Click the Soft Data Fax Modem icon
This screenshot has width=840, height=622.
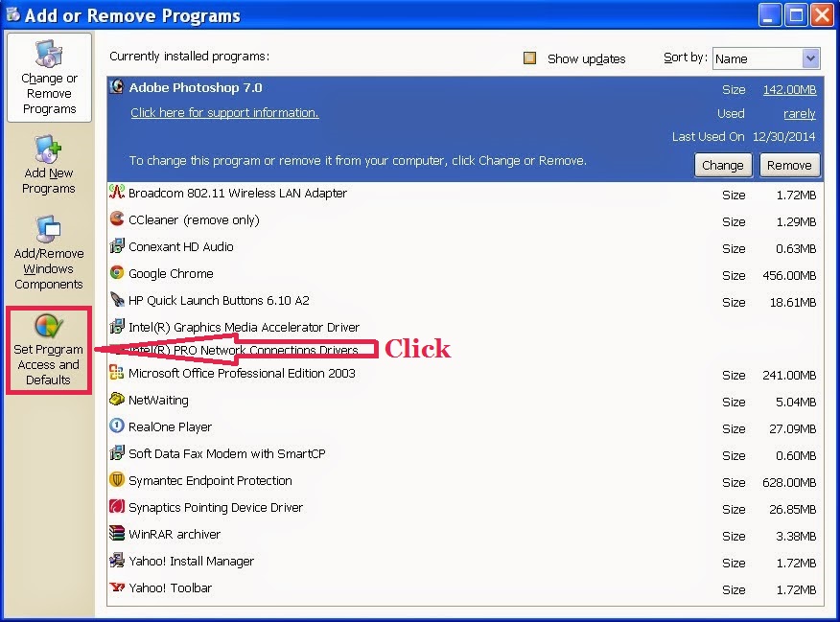point(117,452)
